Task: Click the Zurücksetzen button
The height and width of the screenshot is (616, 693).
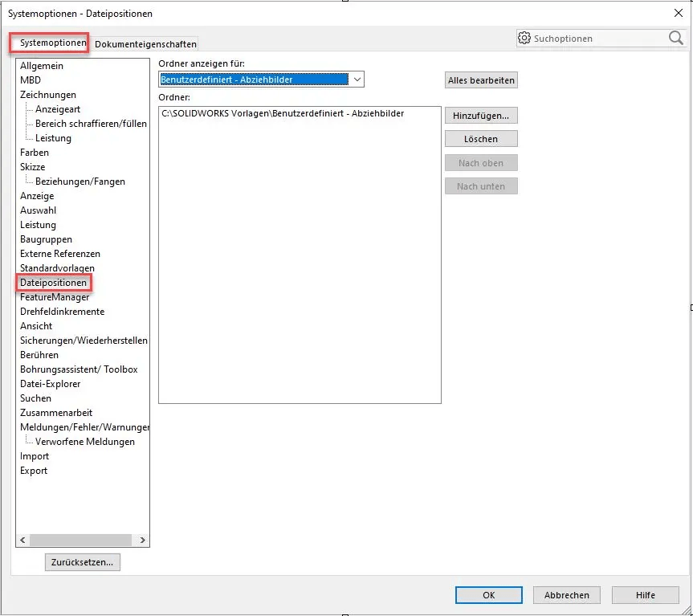Action: click(x=83, y=562)
